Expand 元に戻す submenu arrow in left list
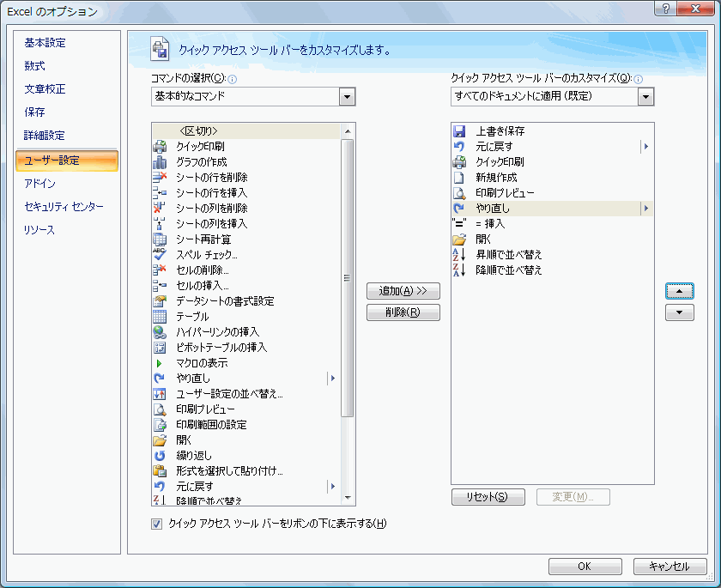 333,487
